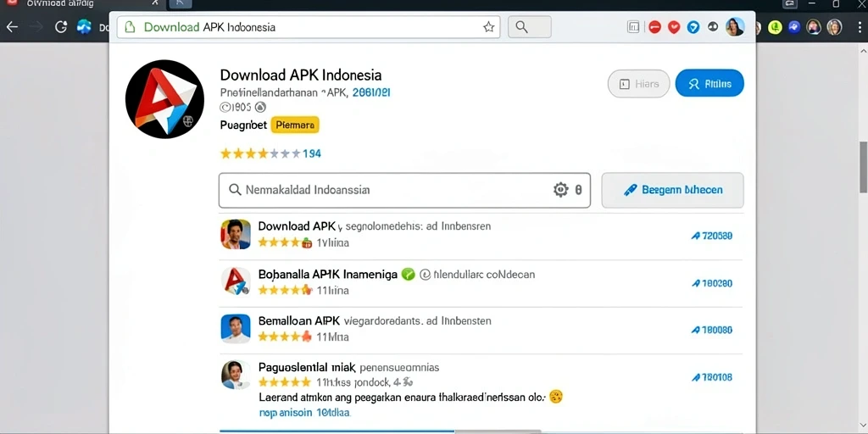Image resolution: width=868 pixels, height=434 pixels.
Task: Click the '194' rating count
Action: (x=312, y=153)
